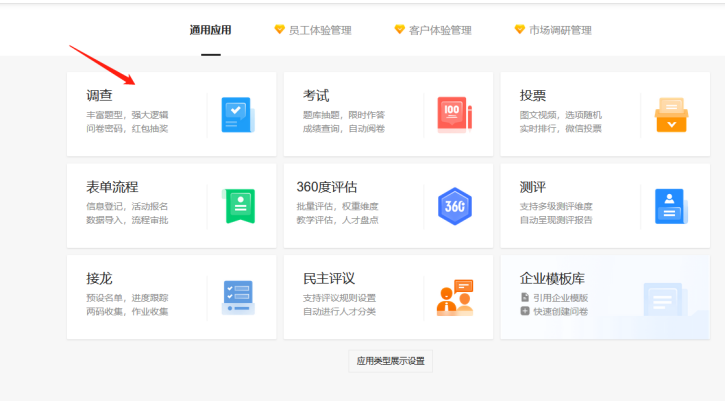Click the blue survey checklist icon

238,115
